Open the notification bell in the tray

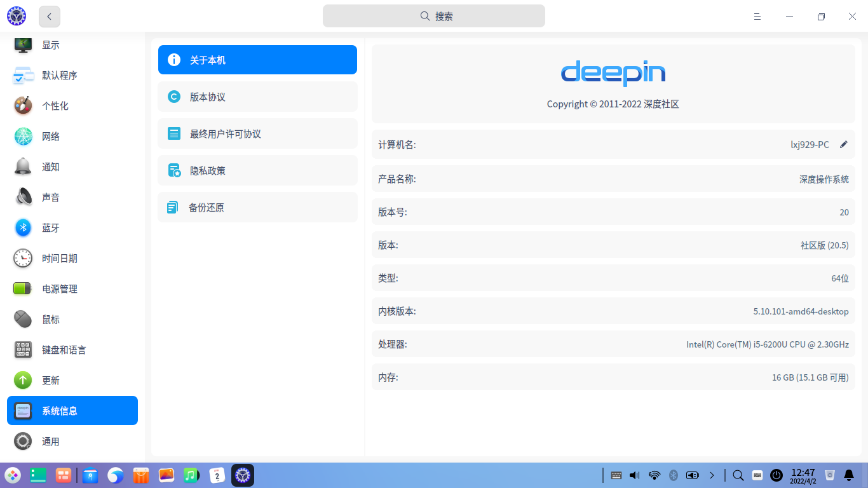850,475
